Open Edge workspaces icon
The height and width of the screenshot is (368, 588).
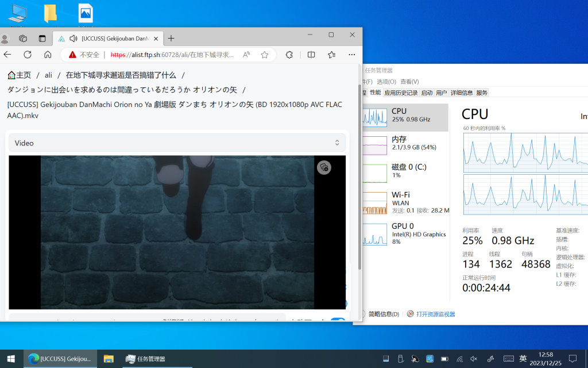pyautogui.click(x=23, y=39)
